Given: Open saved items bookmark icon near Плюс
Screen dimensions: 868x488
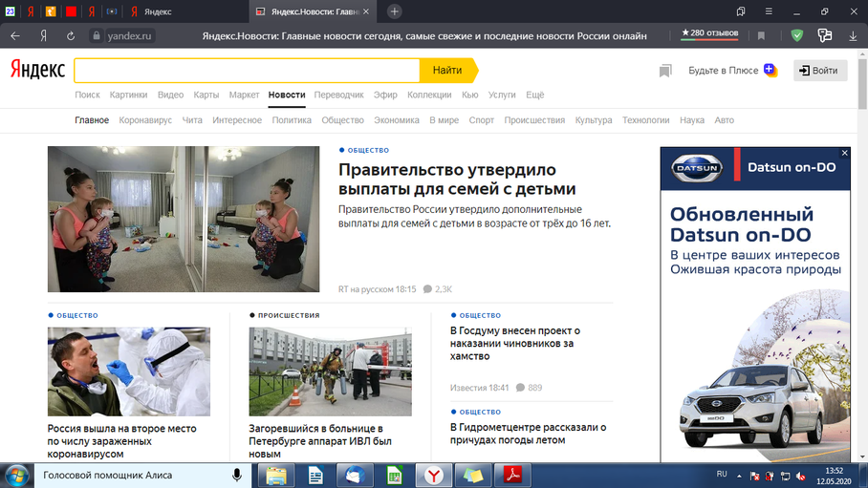Looking at the screenshot, I should click(664, 71).
